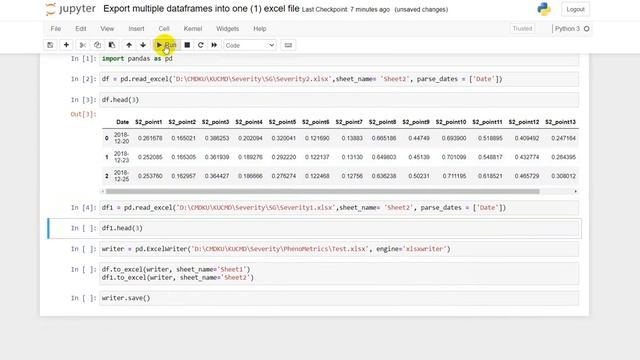Click the Python 3 kernel name
The height and width of the screenshot is (360, 640).
pyautogui.click(x=567, y=29)
